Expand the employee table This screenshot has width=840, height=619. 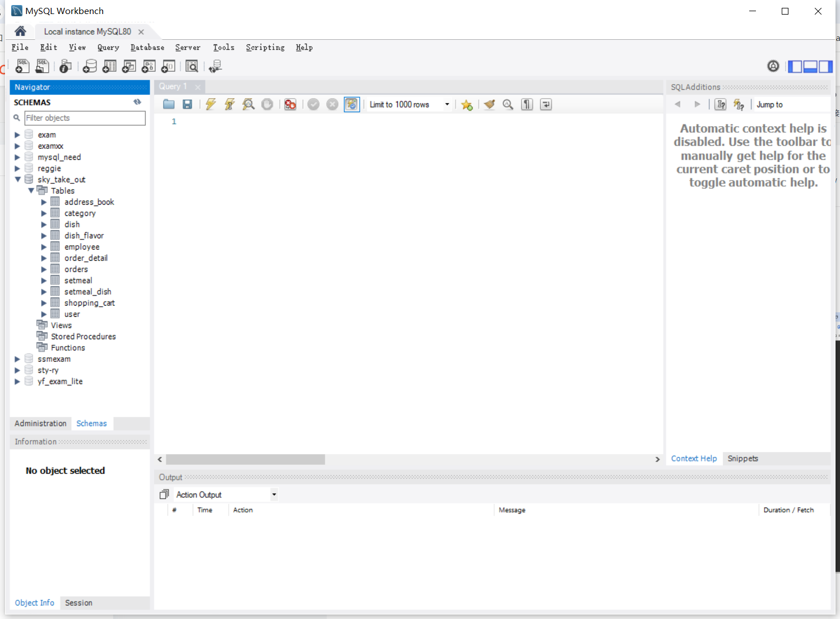pyautogui.click(x=44, y=247)
